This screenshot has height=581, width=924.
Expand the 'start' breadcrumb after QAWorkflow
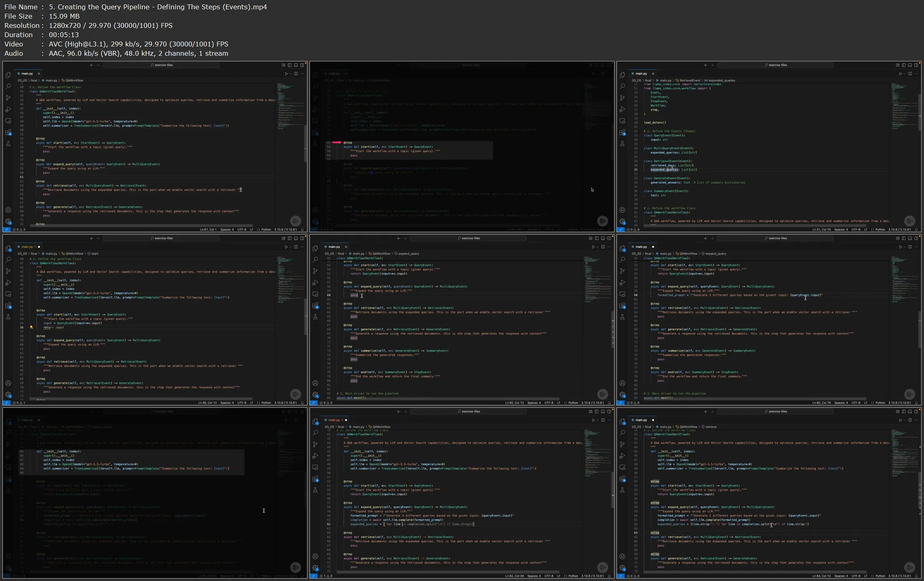93,254
